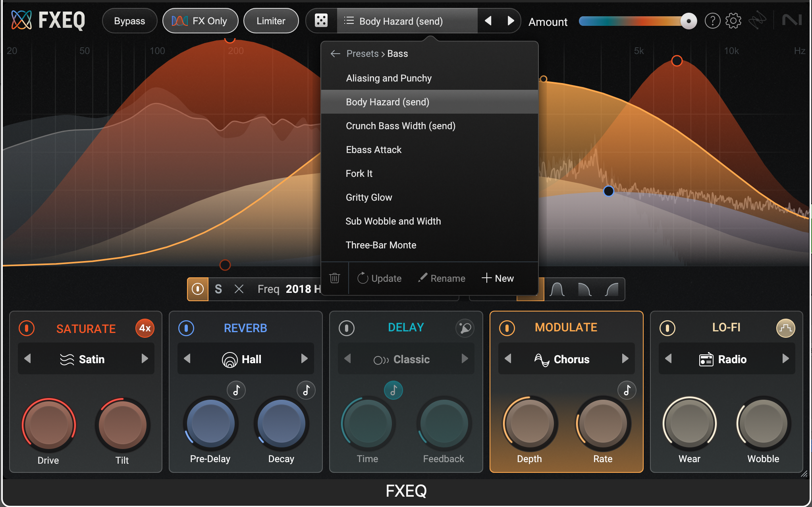This screenshot has width=812, height=507.
Task: Click New to create a preset
Action: pyautogui.click(x=498, y=278)
